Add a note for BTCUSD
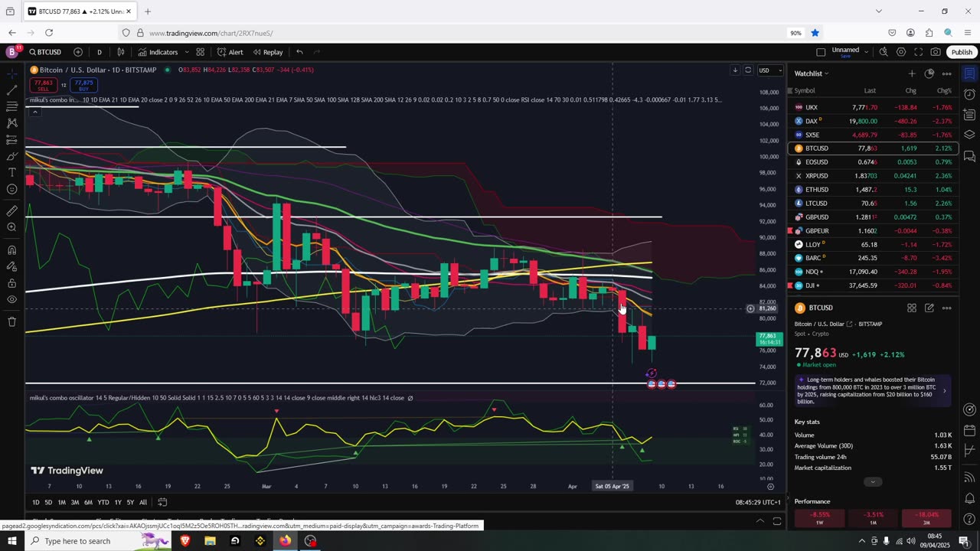980x551 pixels. 929,308
